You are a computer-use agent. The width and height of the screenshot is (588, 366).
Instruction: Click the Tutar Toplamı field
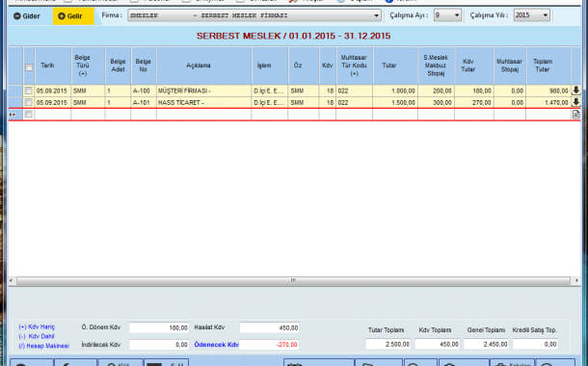tap(388, 344)
